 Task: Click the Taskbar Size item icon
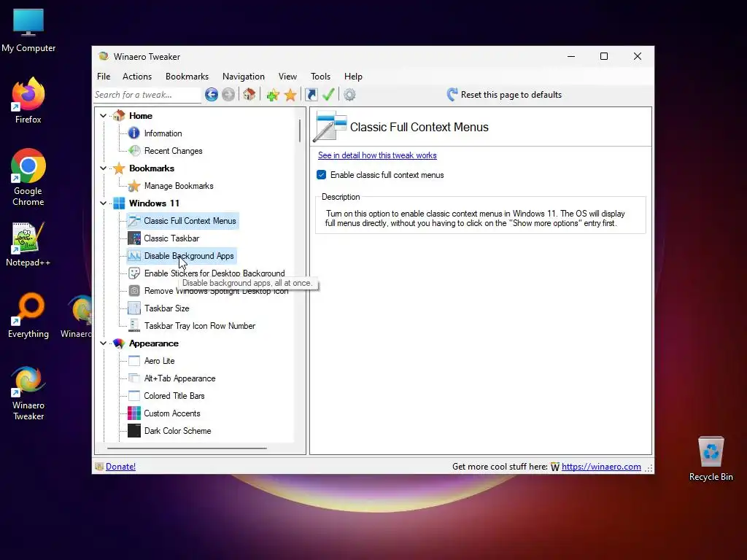pyautogui.click(x=134, y=308)
